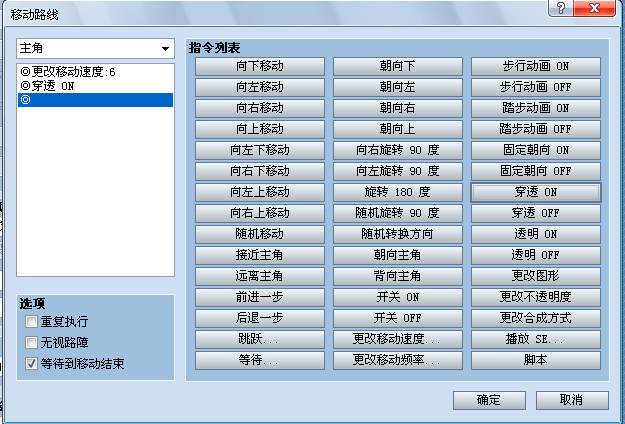Viewport: 625px width, 424px height.
Task: Open the 跳跃... command dialog
Action: [x=260, y=339]
